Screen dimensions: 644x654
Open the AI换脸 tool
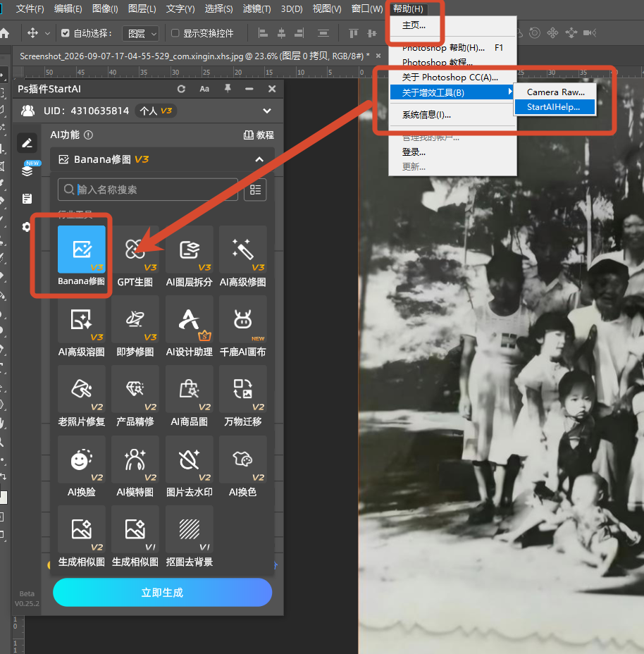pos(81,467)
